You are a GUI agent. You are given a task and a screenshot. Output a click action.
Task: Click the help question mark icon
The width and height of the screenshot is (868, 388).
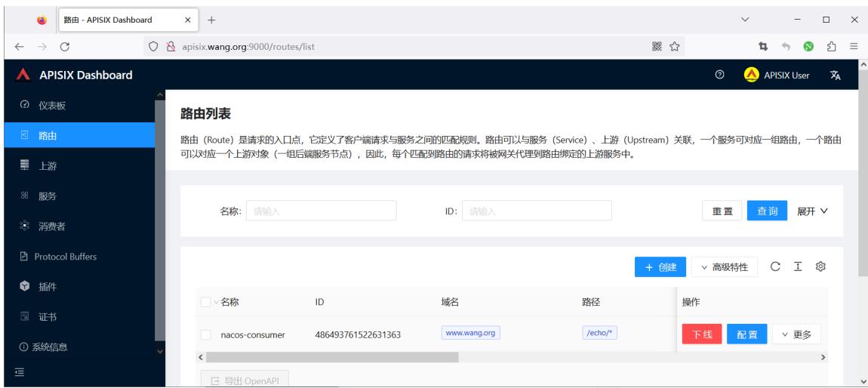[x=719, y=75]
